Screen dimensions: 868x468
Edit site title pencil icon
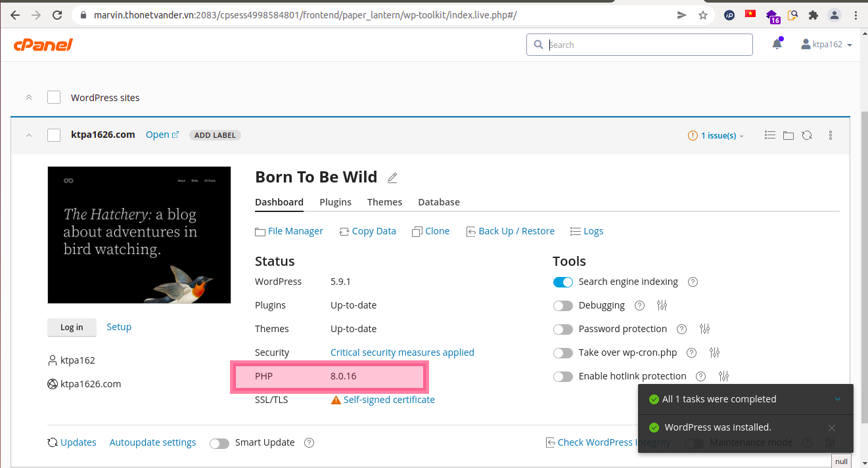(392, 178)
